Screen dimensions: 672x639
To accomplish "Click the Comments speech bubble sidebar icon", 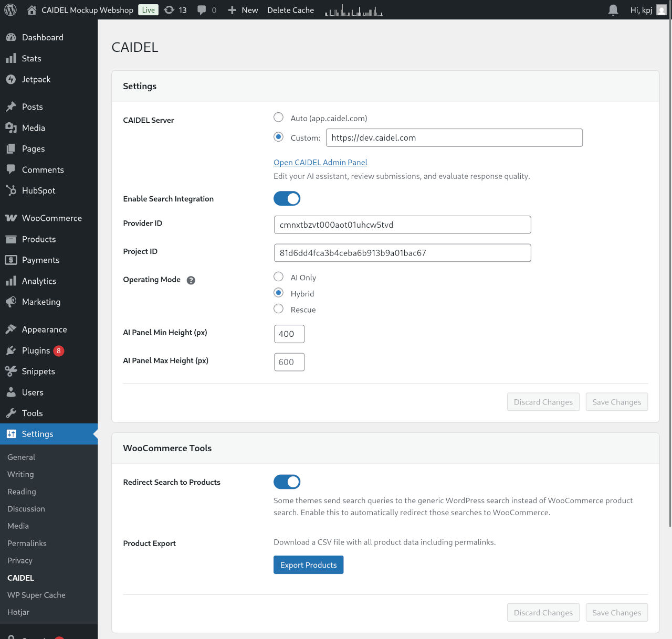I will pyautogui.click(x=11, y=169).
